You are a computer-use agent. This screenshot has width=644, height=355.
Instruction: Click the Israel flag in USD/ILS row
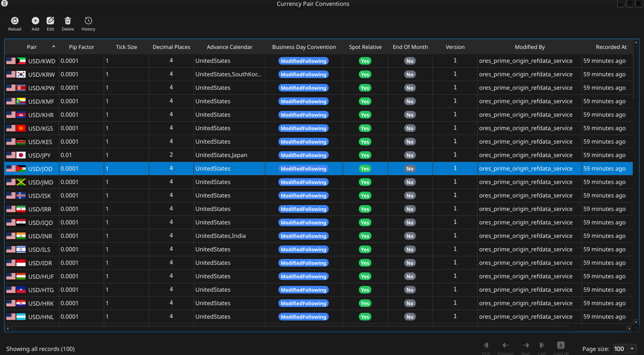(21, 250)
